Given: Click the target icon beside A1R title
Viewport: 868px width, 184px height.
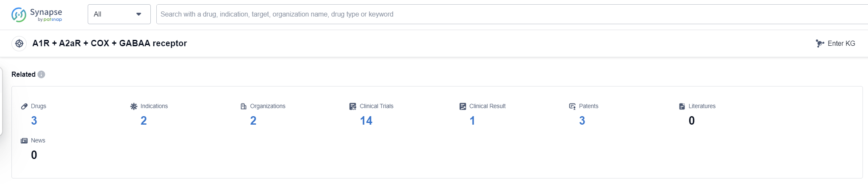Looking at the screenshot, I should point(19,43).
